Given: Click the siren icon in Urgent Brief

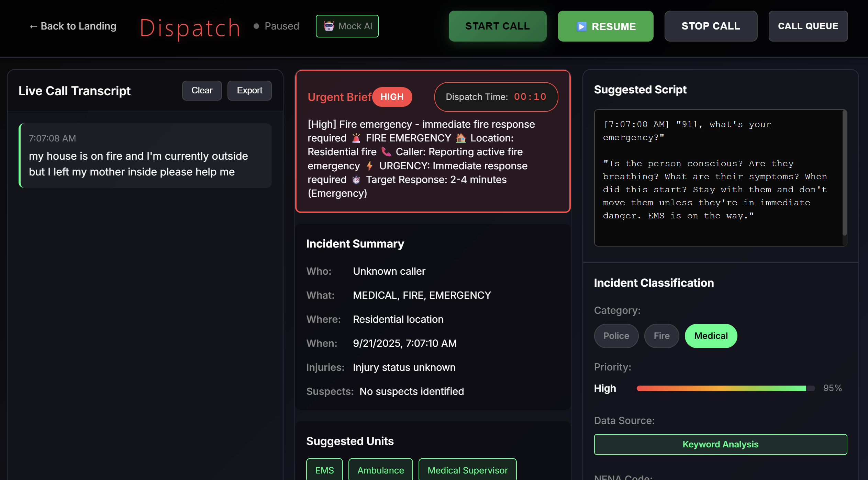Looking at the screenshot, I should point(356,138).
